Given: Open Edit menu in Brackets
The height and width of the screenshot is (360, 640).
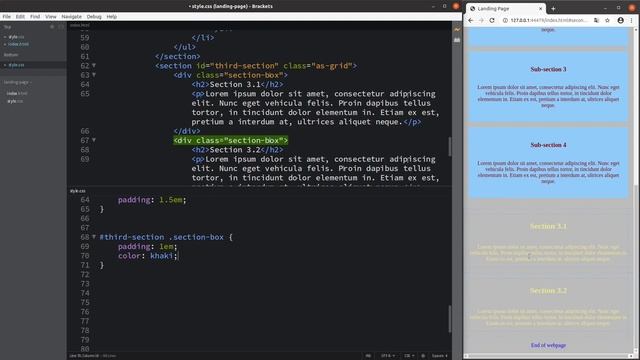Looking at the screenshot, I should [x=20, y=17].
